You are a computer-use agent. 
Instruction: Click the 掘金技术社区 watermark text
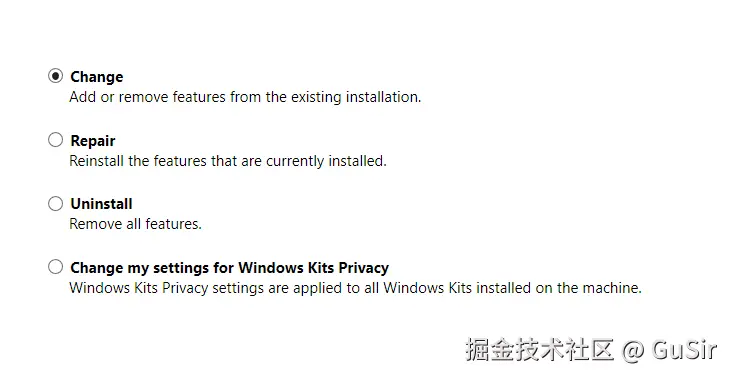[x=540, y=350]
